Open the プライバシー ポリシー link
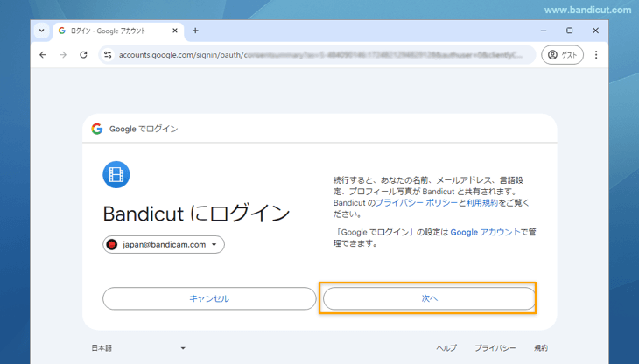The width and height of the screenshot is (639, 364). 417,202
